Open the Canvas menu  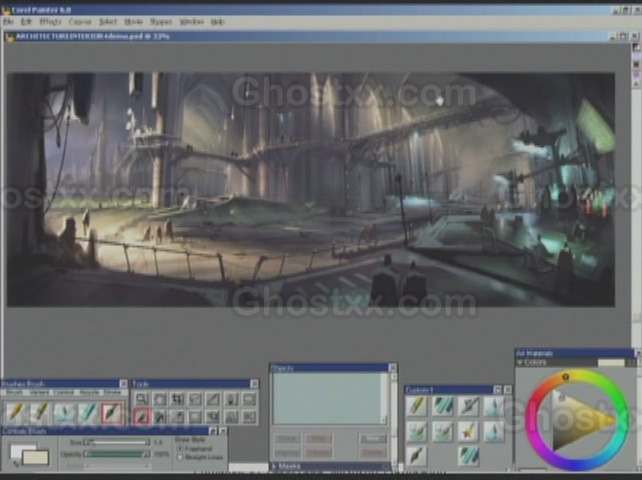80,22
